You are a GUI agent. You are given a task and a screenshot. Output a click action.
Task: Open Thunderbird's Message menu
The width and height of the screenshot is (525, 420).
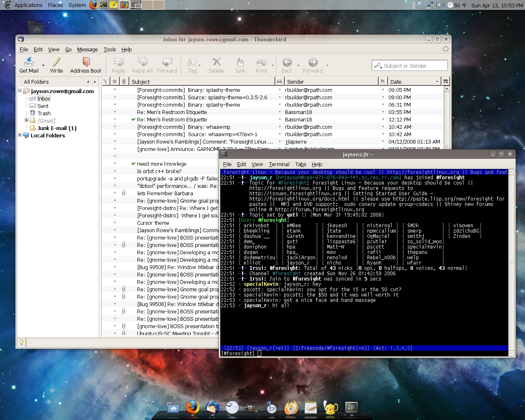(87, 49)
